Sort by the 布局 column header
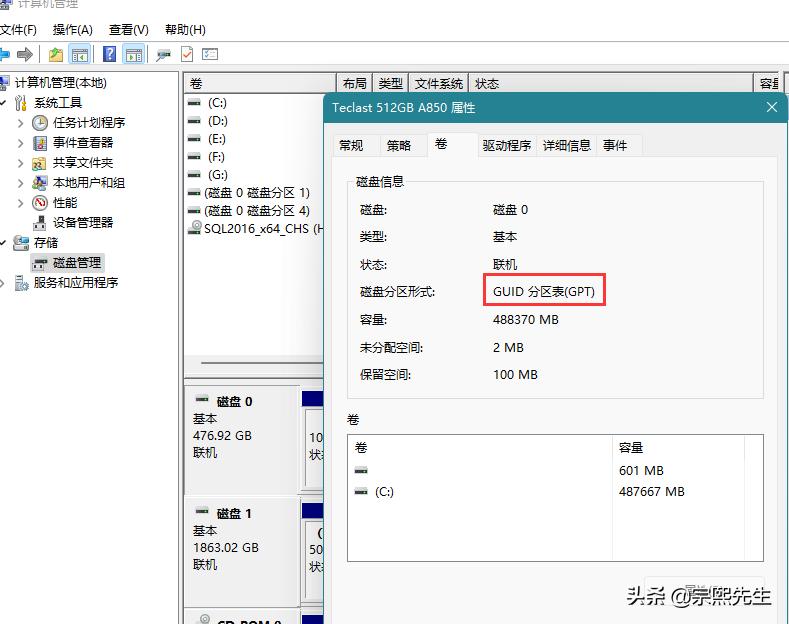This screenshot has width=789, height=624. 355,84
